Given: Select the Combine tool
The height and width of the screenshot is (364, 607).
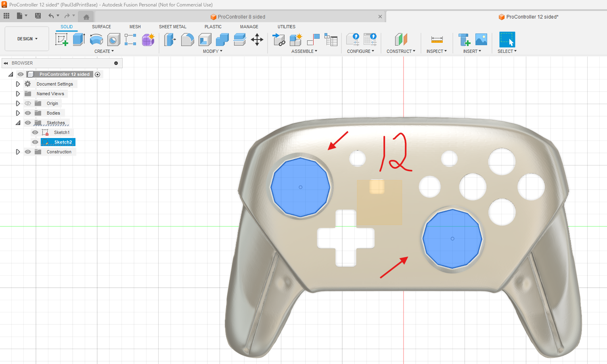Looking at the screenshot, I should click(222, 40).
